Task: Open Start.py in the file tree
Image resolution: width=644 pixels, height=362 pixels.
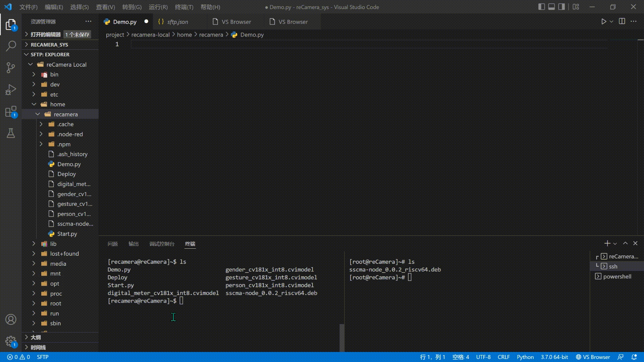Action: coord(67,234)
